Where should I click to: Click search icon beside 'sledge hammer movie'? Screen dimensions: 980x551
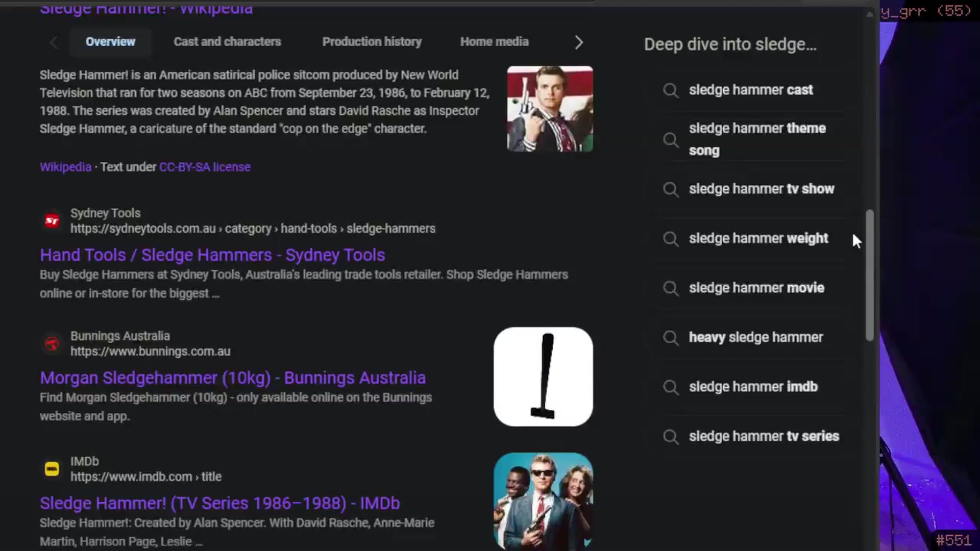tap(671, 289)
